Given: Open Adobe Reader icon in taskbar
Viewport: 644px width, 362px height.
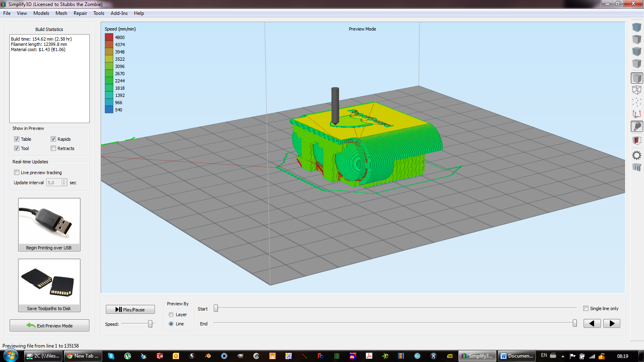Looking at the screenshot, I should click(x=369, y=356).
